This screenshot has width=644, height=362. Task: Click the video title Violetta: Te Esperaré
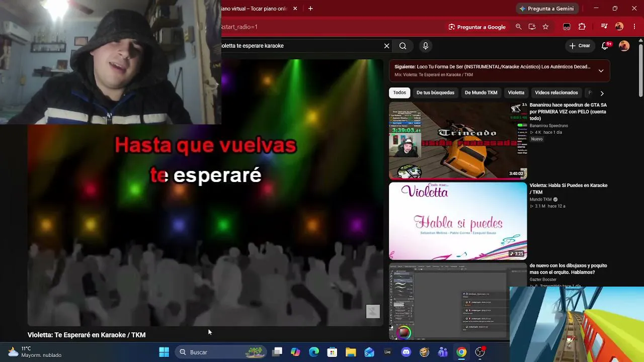coord(87,335)
